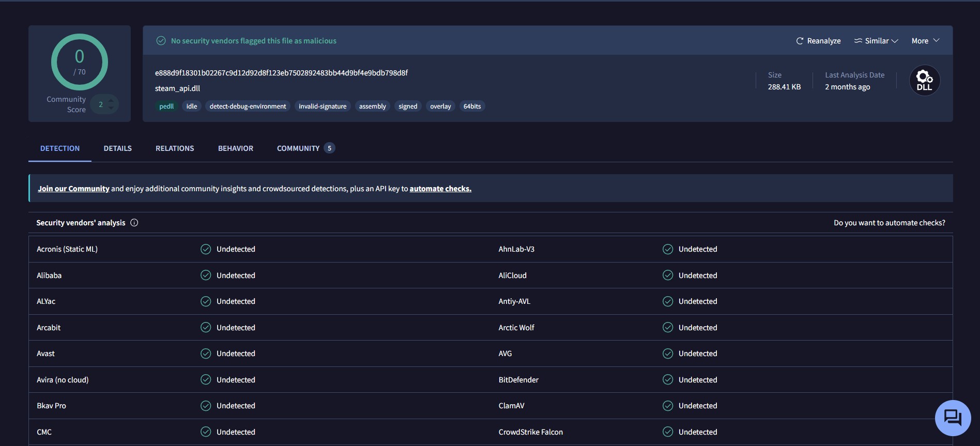Open the chat bubble widget

pos(953,418)
